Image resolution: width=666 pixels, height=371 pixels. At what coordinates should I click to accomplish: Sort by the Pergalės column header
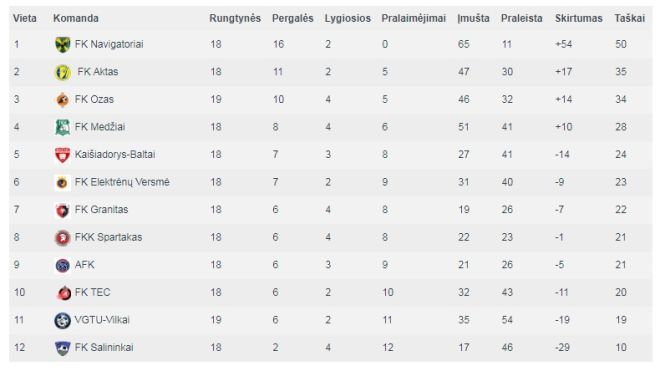pos(293,18)
